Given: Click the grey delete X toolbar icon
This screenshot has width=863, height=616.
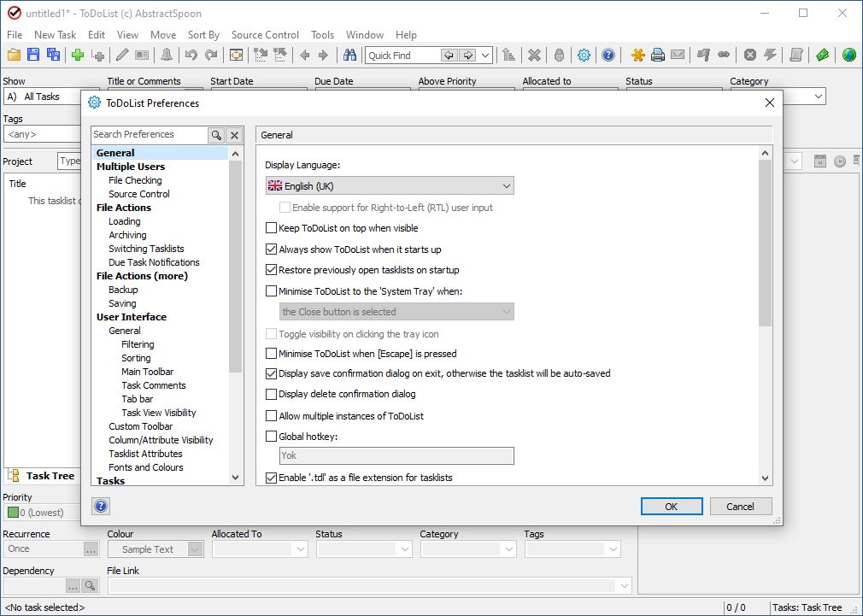Looking at the screenshot, I should pos(534,55).
